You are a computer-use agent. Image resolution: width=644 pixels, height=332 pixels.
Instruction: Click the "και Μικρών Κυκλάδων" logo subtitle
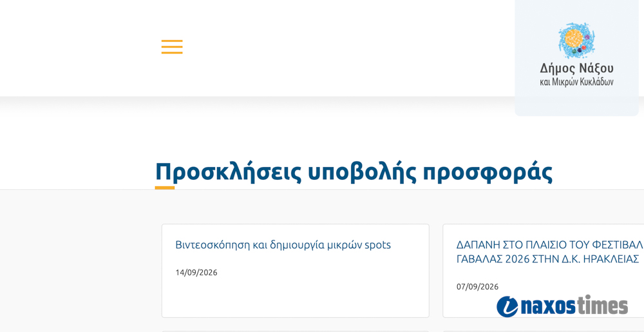point(576,82)
